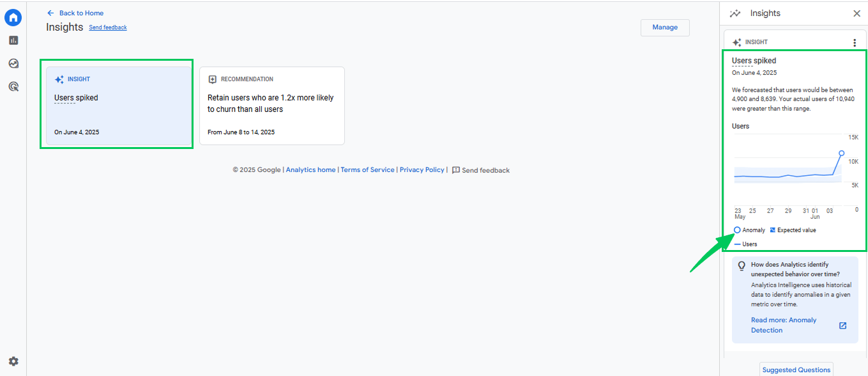This screenshot has width=868, height=376.
Task: Click the Manage button
Action: (665, 27)
